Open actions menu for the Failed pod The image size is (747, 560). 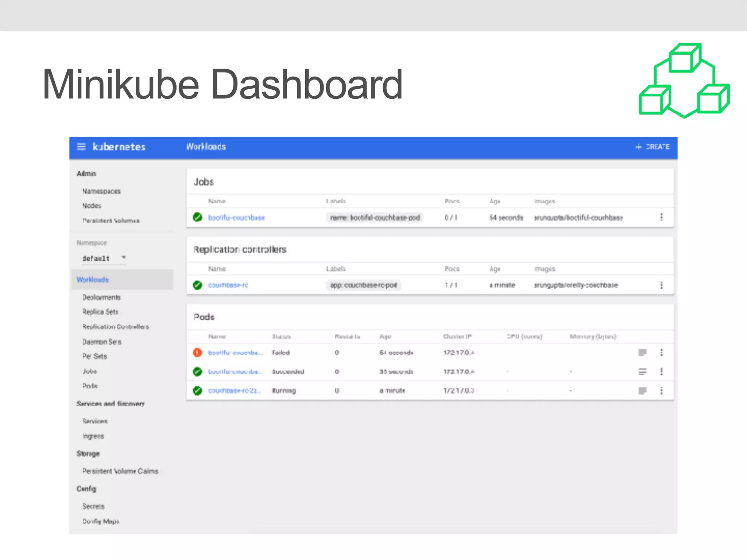point(661,353)
